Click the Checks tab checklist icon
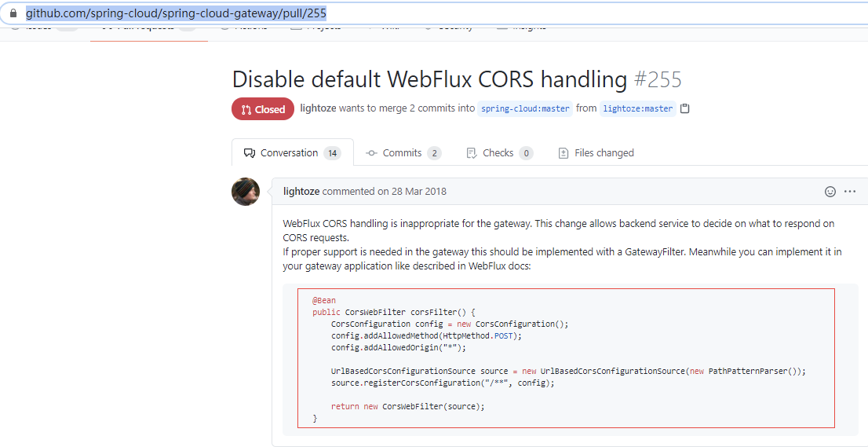This screenshot has width=868, height=447. point(472,153)
